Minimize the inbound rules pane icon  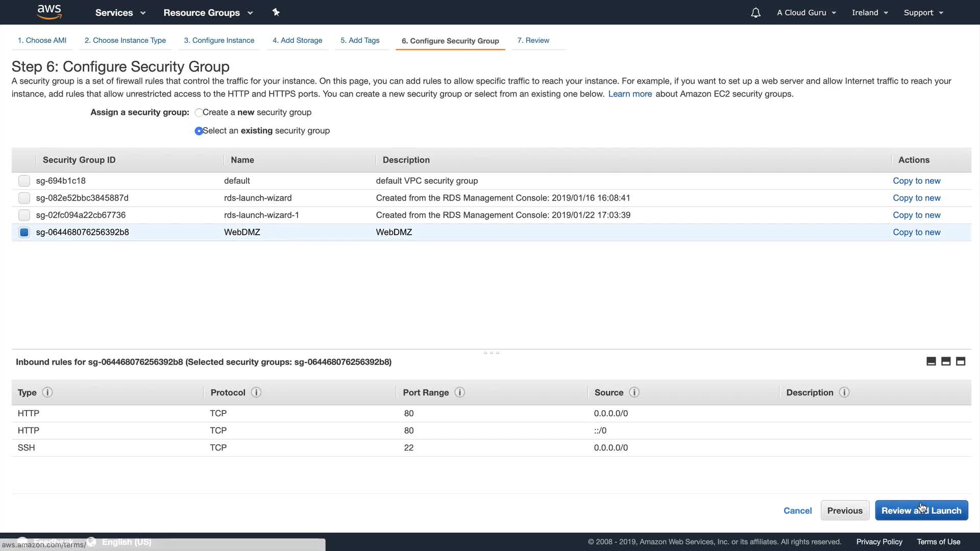[x=931, y=362]
